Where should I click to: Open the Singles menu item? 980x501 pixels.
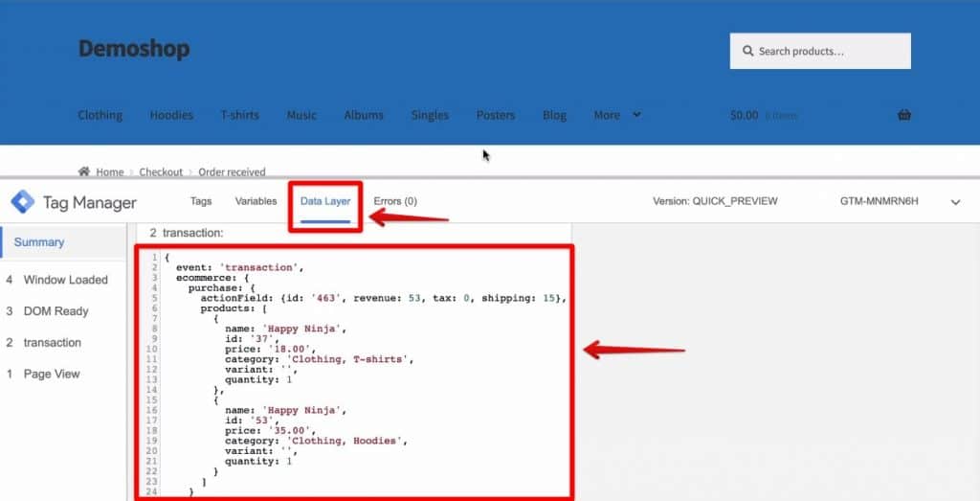(x=430, y=115)
